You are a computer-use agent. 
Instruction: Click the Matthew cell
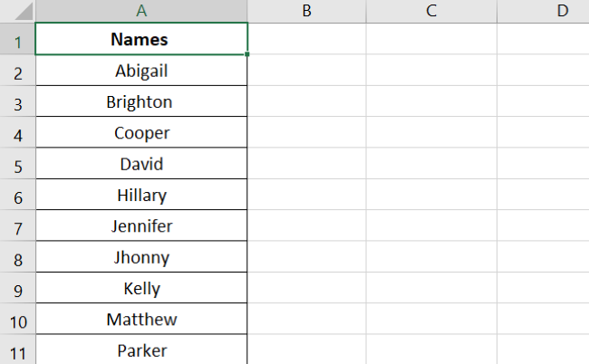[140, 320]
